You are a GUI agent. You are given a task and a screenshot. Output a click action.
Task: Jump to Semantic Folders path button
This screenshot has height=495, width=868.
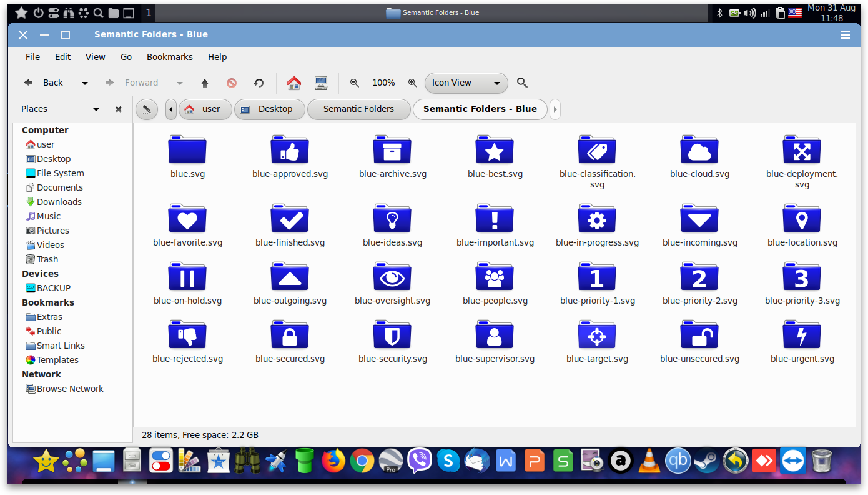point(359,109)
